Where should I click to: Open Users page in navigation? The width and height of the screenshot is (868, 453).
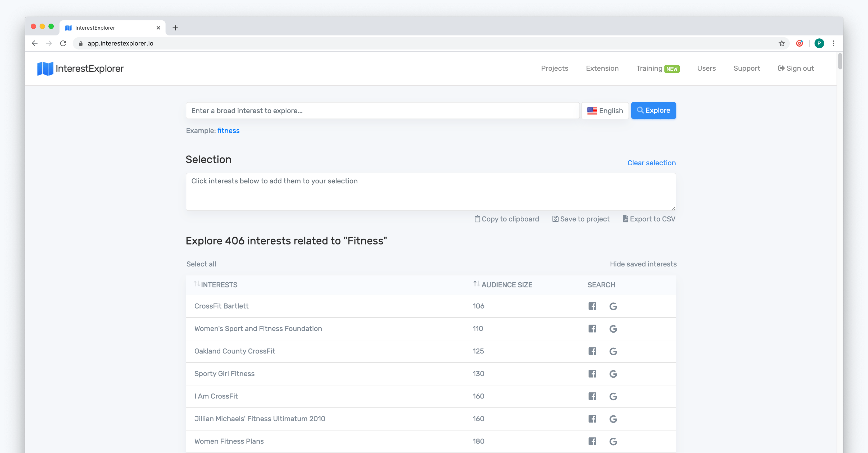point(706,69)
